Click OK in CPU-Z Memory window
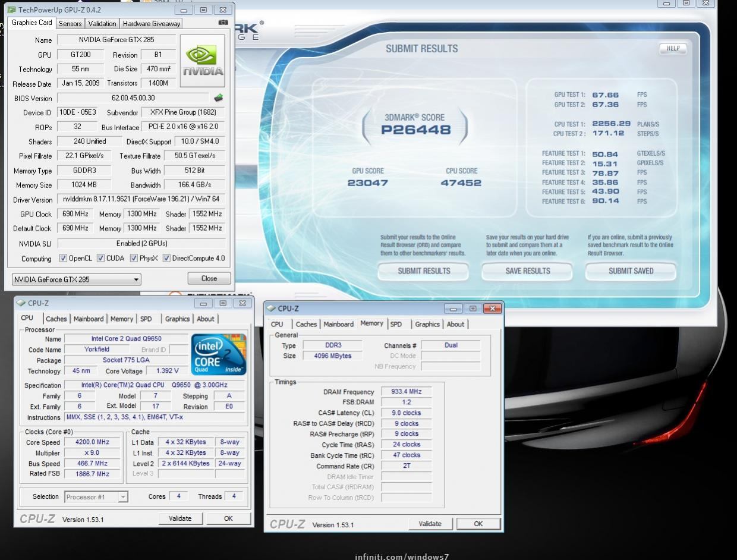Image resolution: width=737 pixels, height=560 pixels. coord(478,524)
